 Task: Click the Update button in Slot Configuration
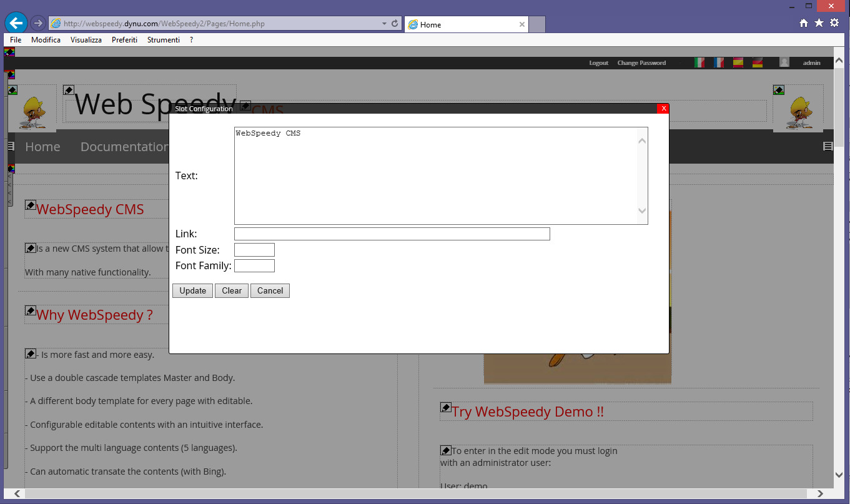(x=192, y=290)
